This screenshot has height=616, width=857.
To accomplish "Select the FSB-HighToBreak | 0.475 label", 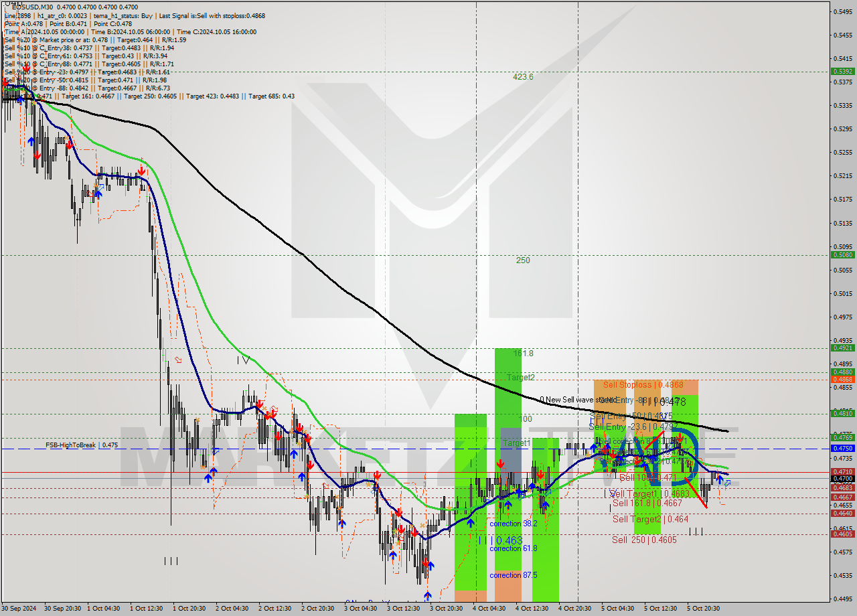I will point(82,445).
